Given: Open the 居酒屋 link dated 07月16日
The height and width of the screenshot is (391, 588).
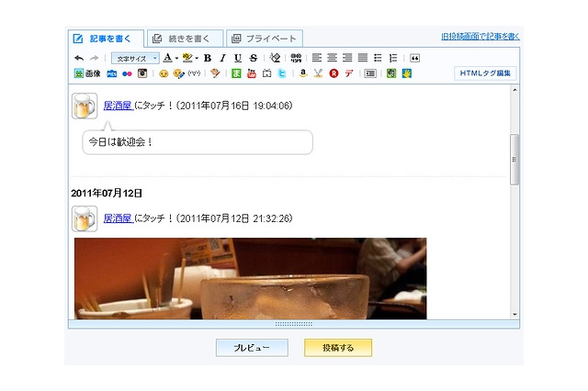Looking at the screenshot, I should pos(119,106).
